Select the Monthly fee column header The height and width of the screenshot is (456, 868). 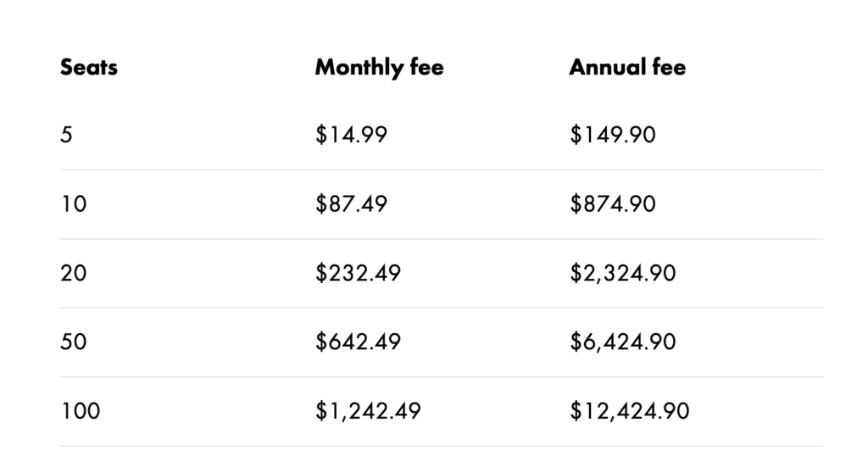pos(379,68)
